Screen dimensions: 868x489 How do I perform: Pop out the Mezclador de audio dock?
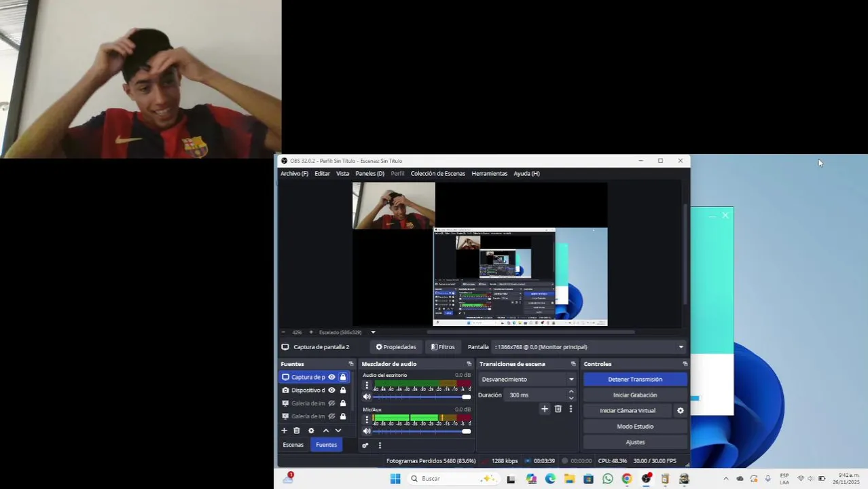pyautogui.click(x=469, y=364)
